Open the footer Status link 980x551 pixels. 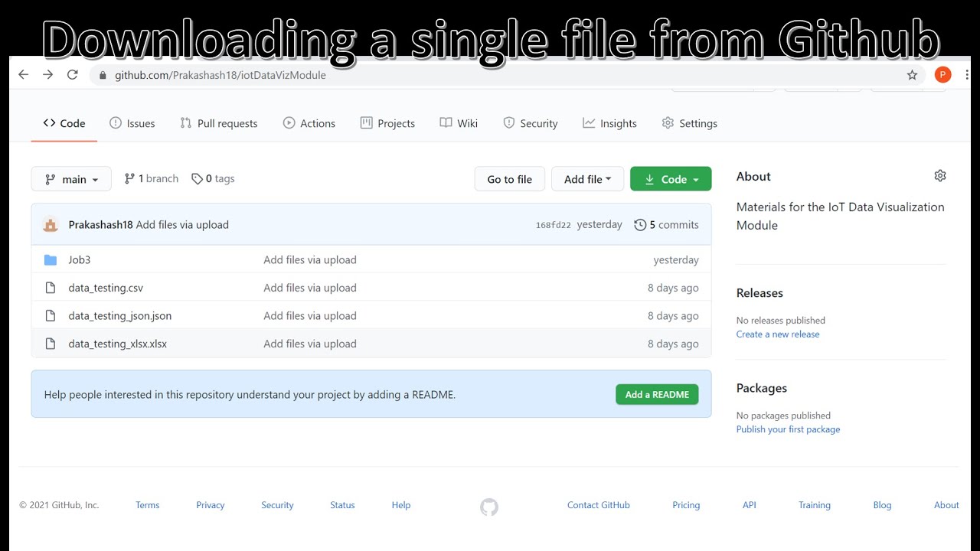click(342, 505)
